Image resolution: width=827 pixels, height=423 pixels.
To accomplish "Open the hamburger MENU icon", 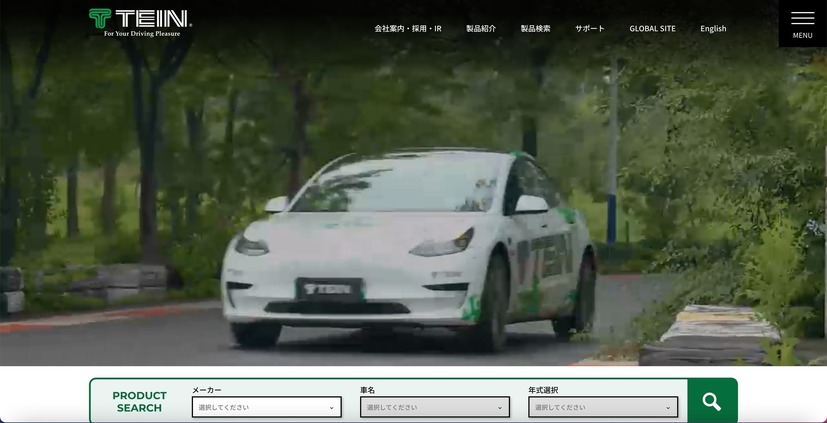I will 802,18.
